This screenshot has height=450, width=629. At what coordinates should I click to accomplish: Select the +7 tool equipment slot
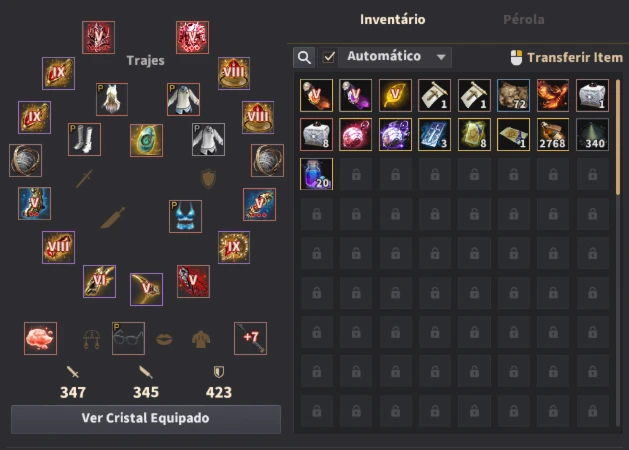(250, 338)
